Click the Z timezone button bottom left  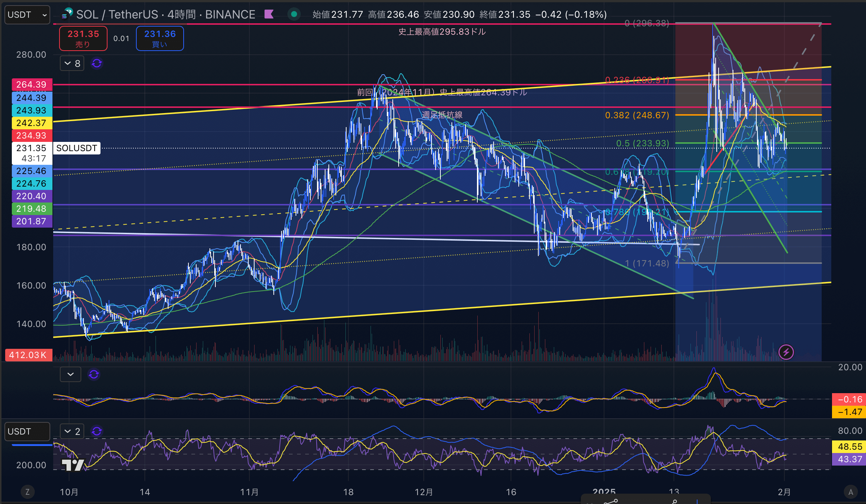(27, 492)
